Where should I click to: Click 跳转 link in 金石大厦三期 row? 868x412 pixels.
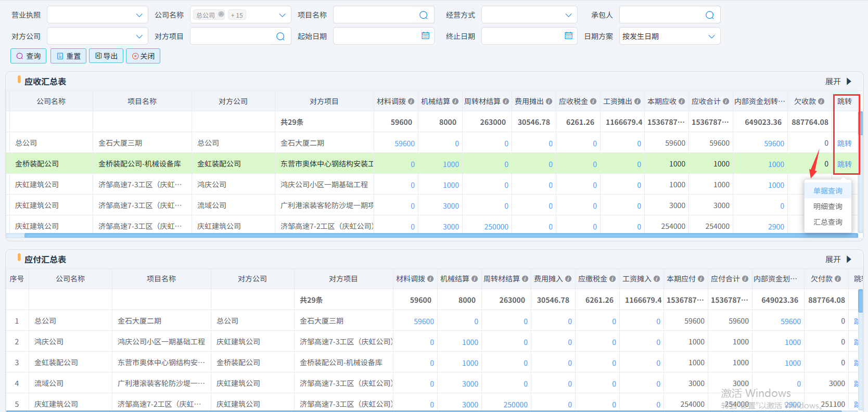coord(844,144)
